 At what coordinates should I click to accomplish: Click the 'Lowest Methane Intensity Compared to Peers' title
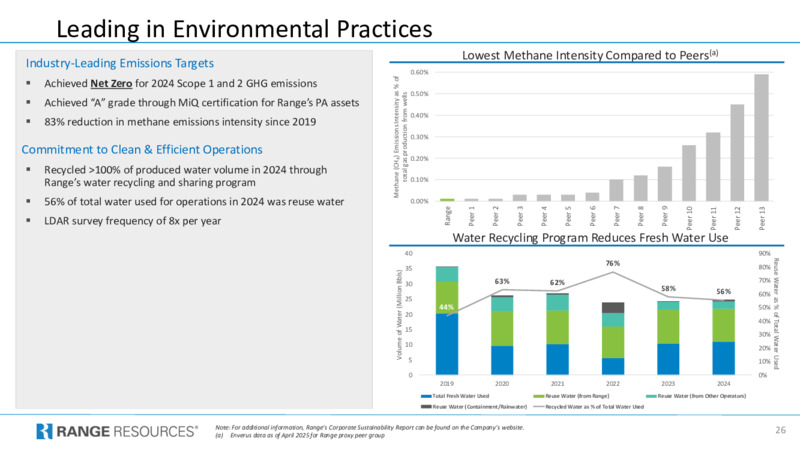[x=590, y=55]
